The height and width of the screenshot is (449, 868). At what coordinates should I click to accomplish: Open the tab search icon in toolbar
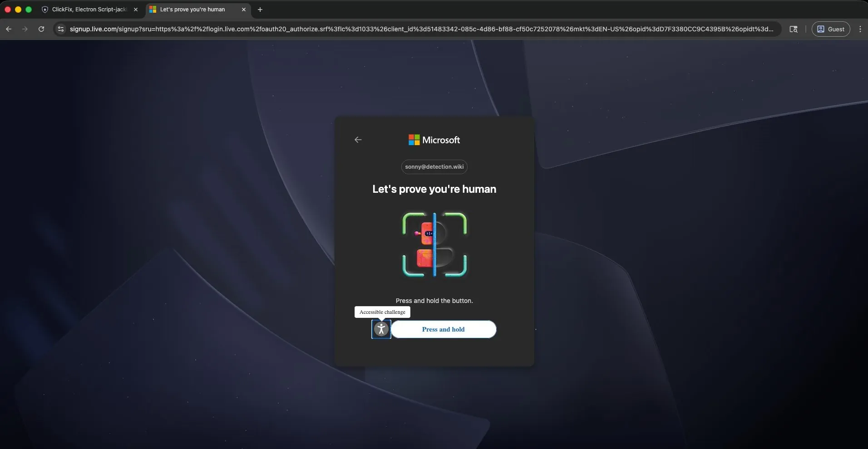[794, 29]
